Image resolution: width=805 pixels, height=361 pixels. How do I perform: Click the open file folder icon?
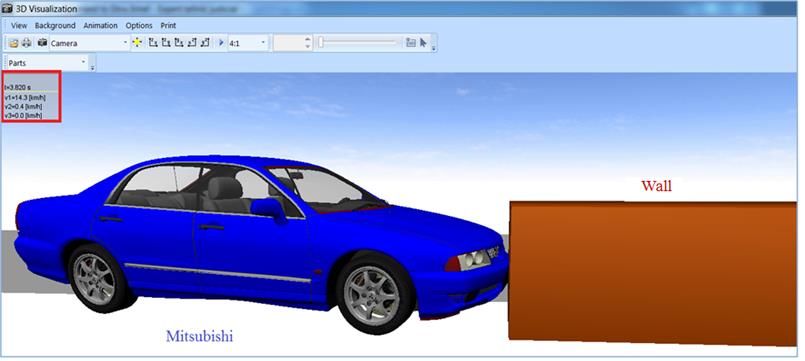click(x=14, y=43)
